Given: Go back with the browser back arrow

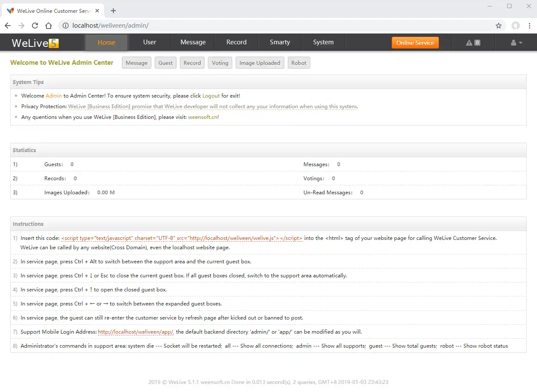Looking at the screenshot, I should click(x=8, y=26).
